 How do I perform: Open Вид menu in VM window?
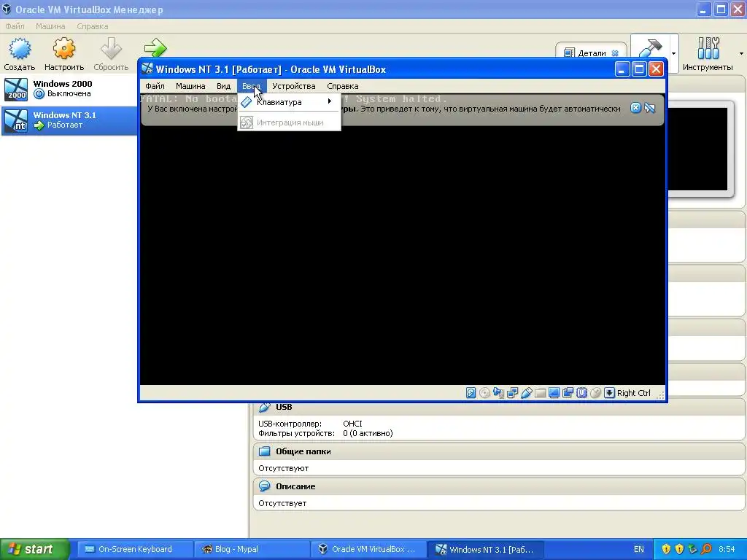click(x=223, y=86)
